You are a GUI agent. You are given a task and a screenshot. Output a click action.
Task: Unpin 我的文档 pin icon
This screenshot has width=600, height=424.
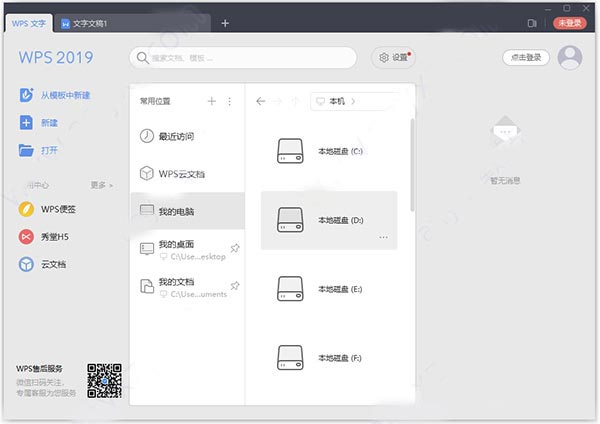click(x=235, y=286)
